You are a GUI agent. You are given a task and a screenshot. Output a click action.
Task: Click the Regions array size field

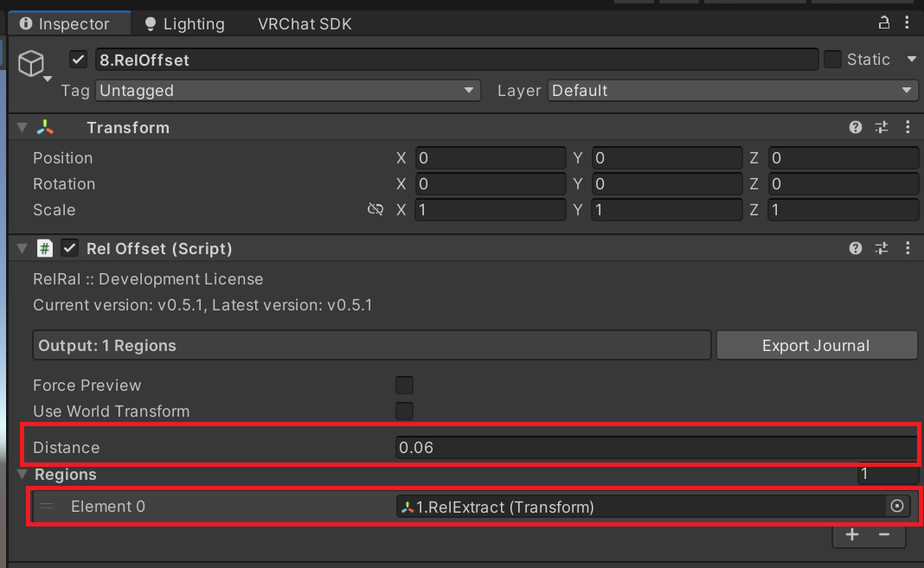(888, 474)
